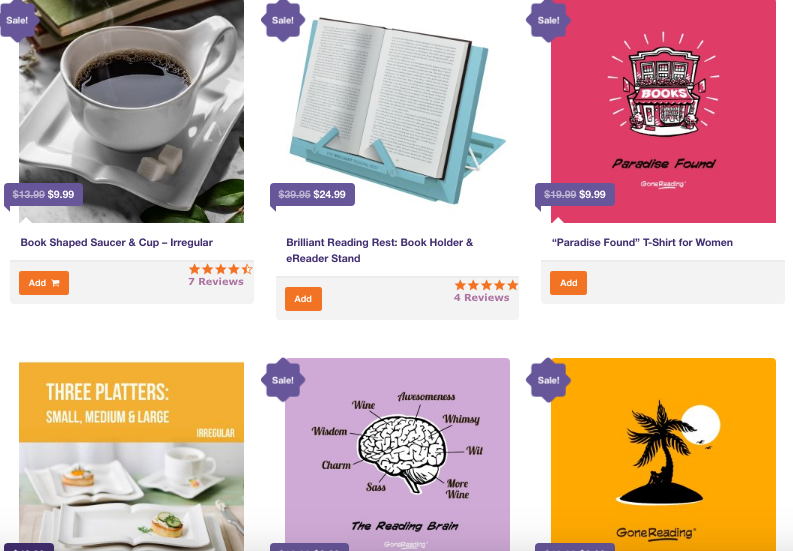
Task: Add the Book Shaped Saucer & Cup to the cart
Action: pos(44,283)
